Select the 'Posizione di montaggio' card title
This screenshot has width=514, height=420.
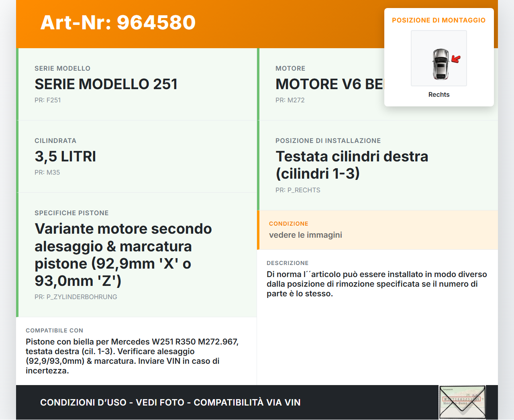coord(439,20)
